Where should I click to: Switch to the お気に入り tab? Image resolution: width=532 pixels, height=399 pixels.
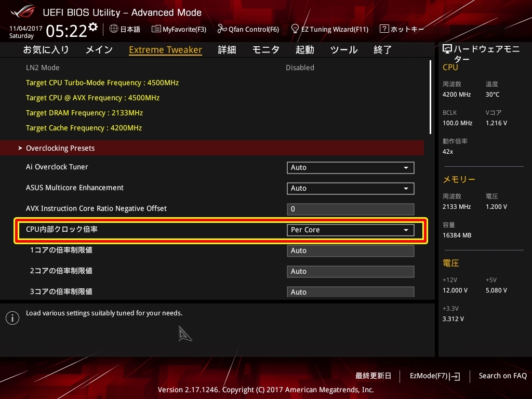[46, 50]
